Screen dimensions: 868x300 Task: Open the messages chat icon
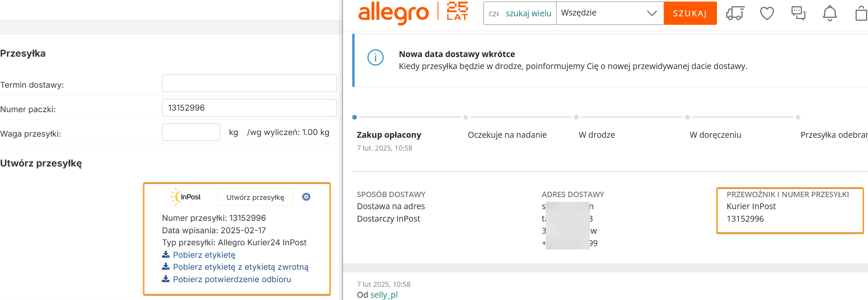pos(798,13)
